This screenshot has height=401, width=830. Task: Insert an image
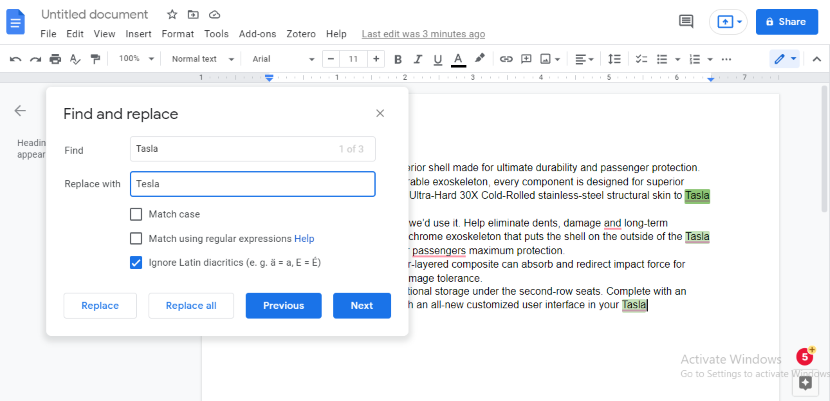545,59
